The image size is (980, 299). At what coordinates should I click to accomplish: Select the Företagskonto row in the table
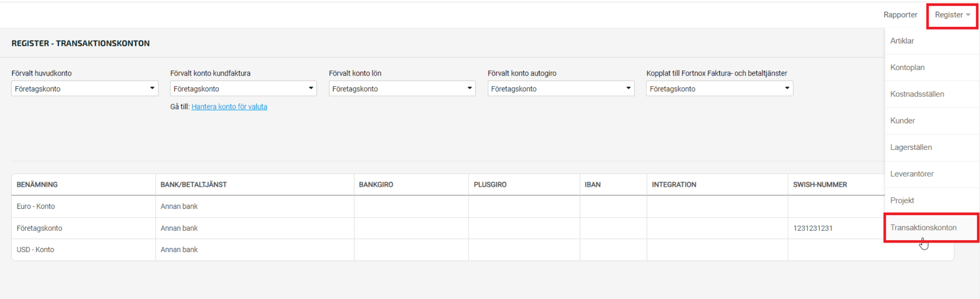[x=39, y=228]
